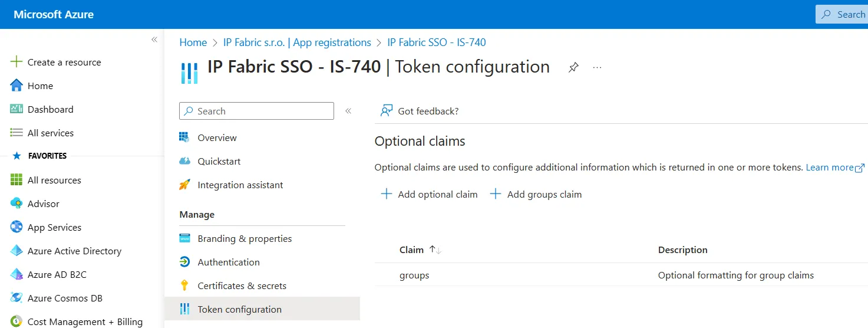868x328 pixels.
Task: Open the App Services icon
Action: 16,227
